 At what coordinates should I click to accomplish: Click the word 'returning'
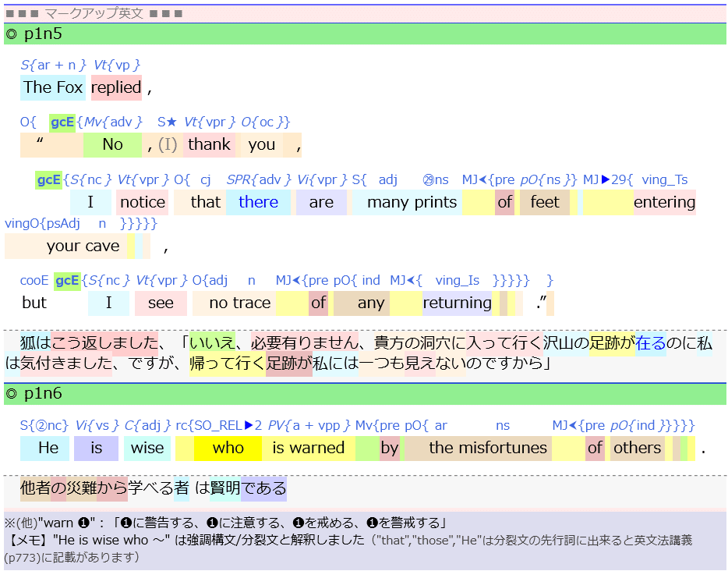pos(457,303)
